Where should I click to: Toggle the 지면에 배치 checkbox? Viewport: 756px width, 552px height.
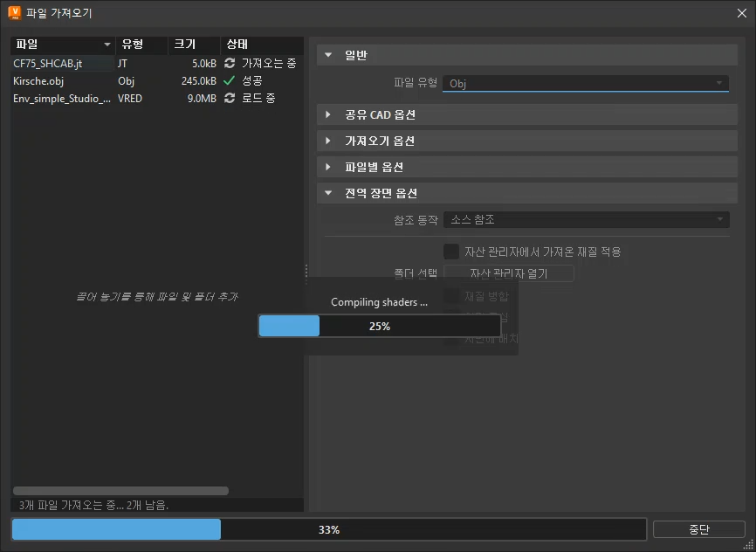(450, 339)
